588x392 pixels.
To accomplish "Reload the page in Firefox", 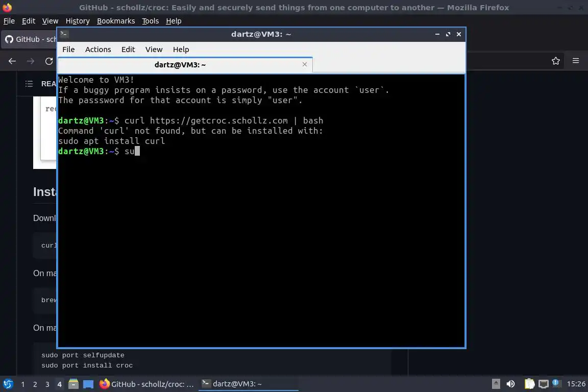I will [x=49, y=61].
